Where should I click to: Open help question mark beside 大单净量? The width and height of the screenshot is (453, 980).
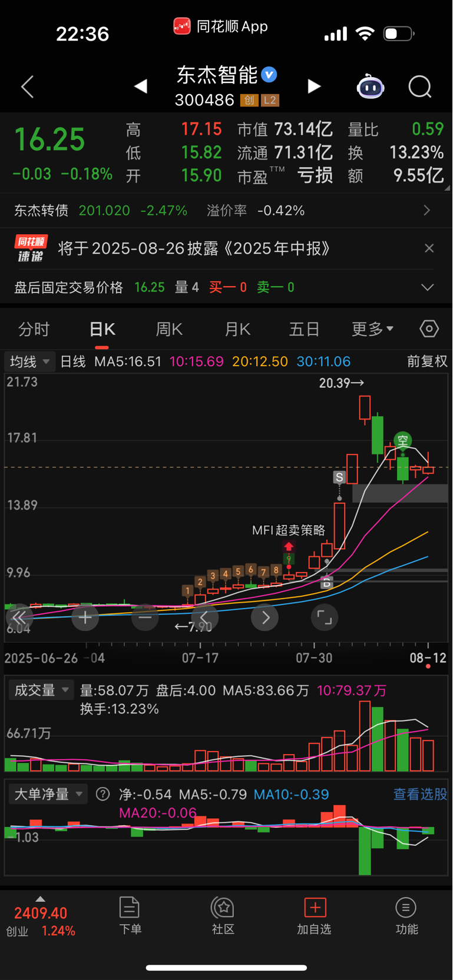(102, 794)
